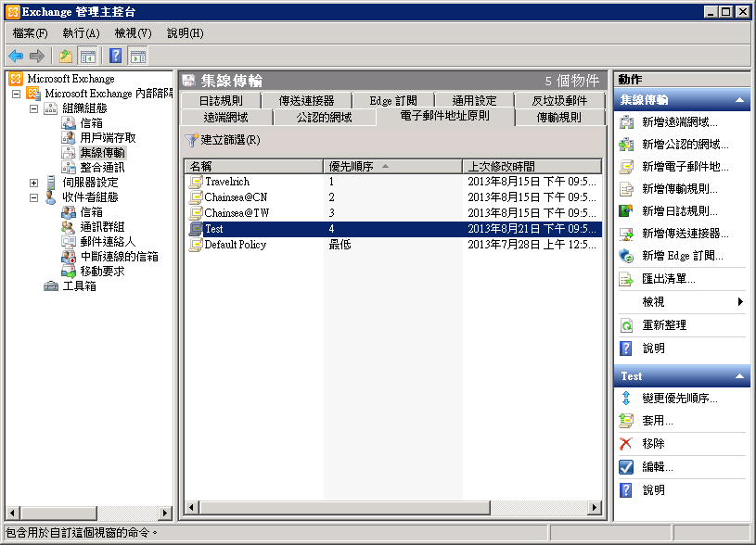The image size is (756, 545).
Task: Click the 新增傳送連接器 icon in actions
Action: point(626,234)
